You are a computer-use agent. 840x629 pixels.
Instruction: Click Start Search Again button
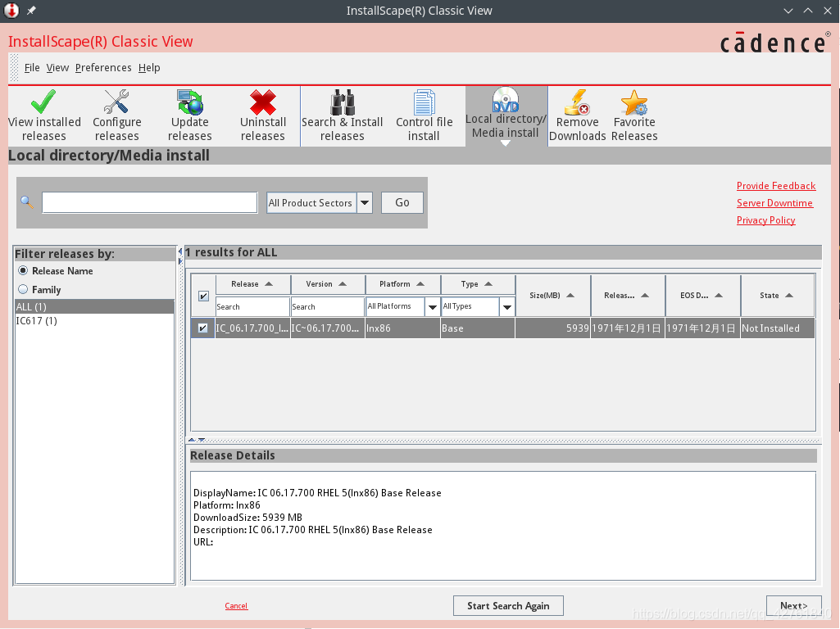[x=508, y=606]
